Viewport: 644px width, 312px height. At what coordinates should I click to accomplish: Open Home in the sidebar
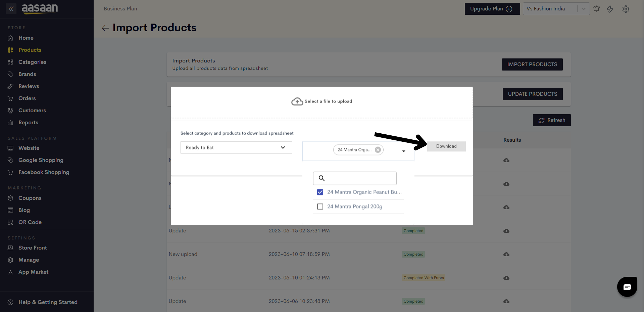26,38
